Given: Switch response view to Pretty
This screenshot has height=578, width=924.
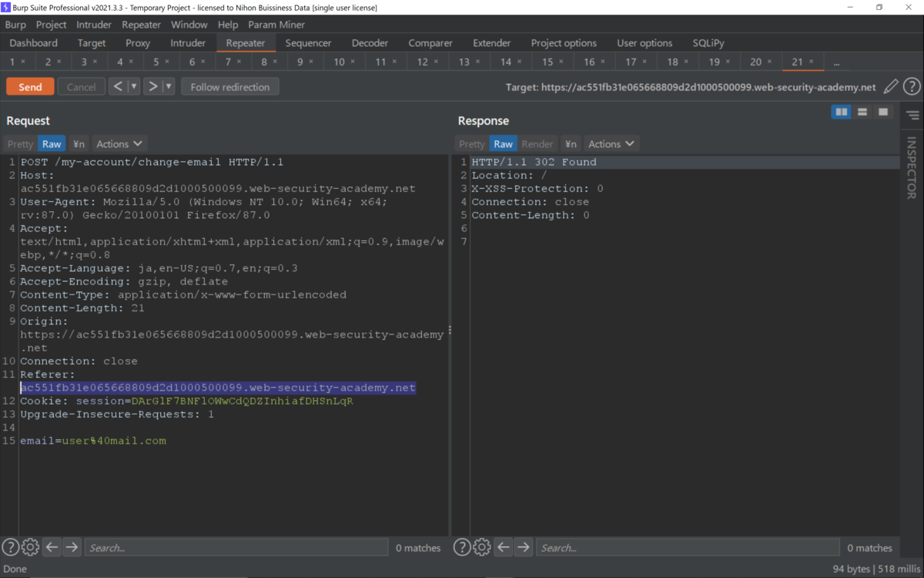Looking at the screenshot, I should (x=472, y=144).
